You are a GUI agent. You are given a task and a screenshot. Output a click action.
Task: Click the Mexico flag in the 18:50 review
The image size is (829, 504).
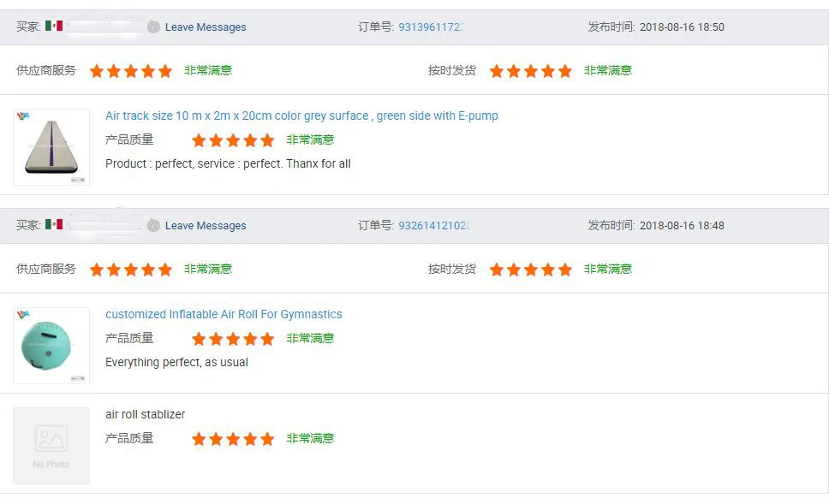pos(54,26)
